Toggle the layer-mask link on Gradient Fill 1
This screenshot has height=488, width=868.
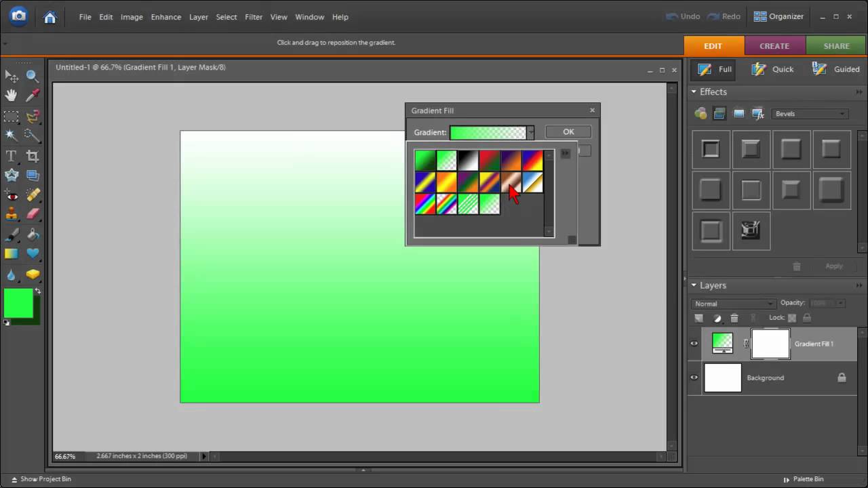[x=746, y=344]
